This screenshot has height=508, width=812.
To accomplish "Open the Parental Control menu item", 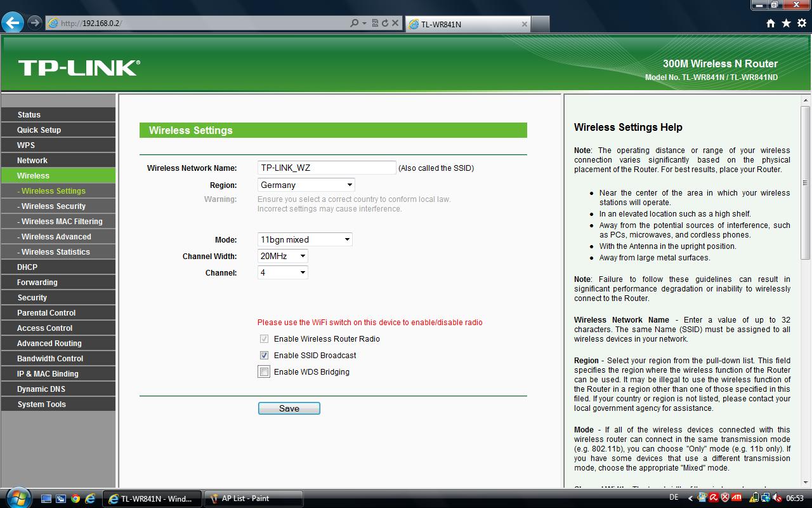I will coord(58,312).
